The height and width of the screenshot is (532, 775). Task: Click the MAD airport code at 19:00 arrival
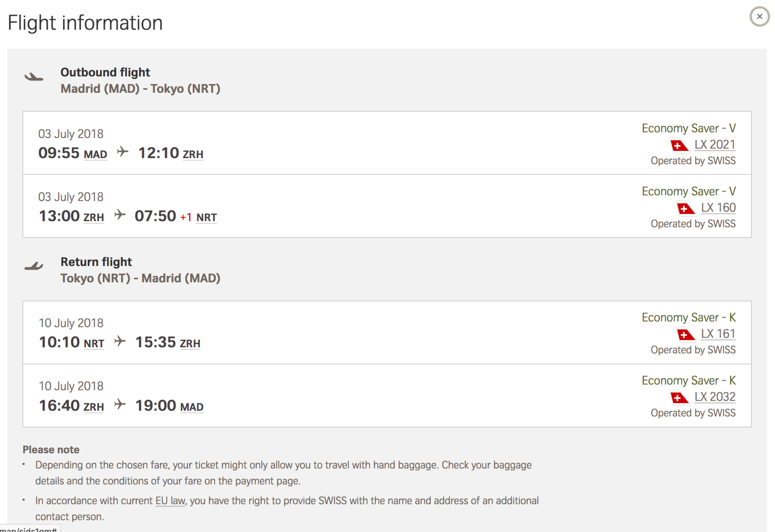click(192, 407)
